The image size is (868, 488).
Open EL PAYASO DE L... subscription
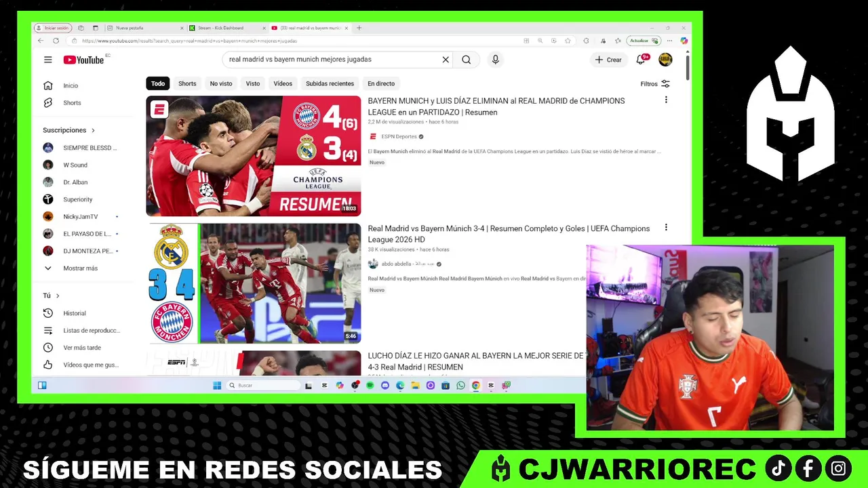pos(80,234)
